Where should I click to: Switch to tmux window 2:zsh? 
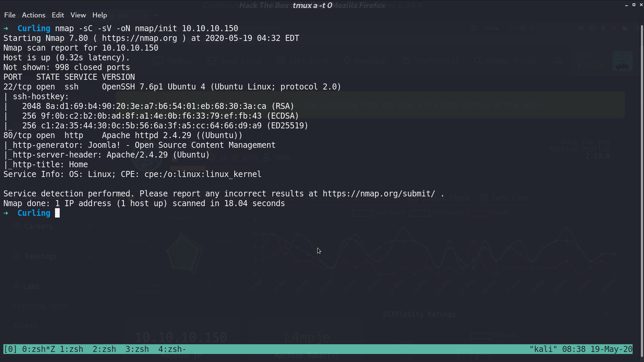coord(104,349)
